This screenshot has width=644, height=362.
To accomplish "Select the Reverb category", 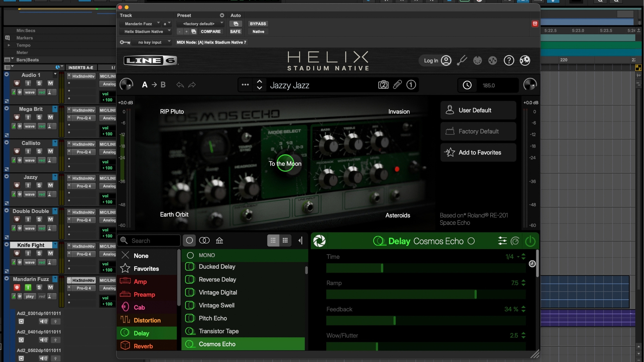I will click(147, 346).
